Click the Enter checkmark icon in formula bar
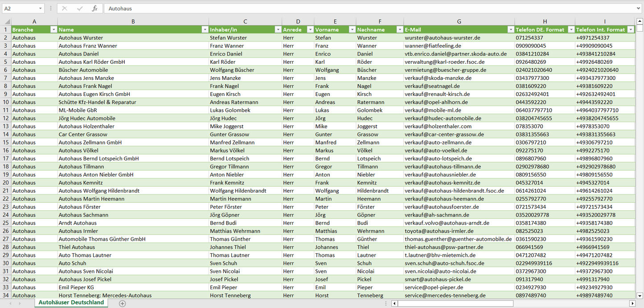This screenshot has width=644, height=308. 80,8
